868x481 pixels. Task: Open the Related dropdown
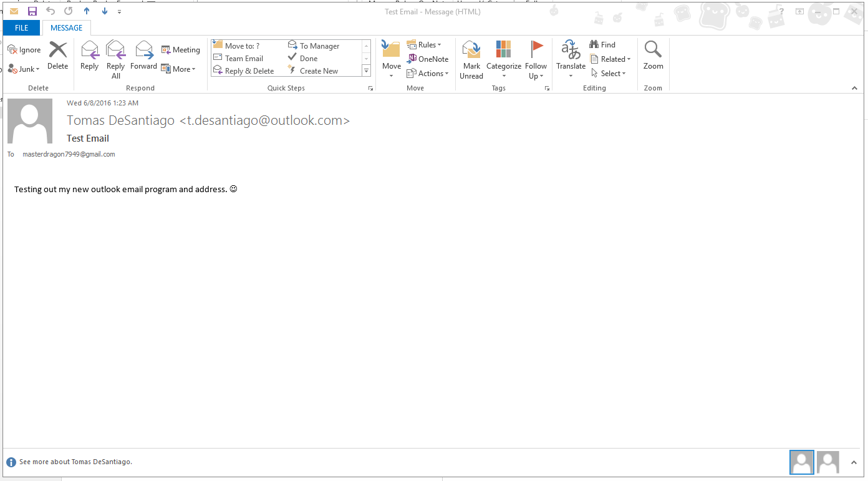(610, 59)
